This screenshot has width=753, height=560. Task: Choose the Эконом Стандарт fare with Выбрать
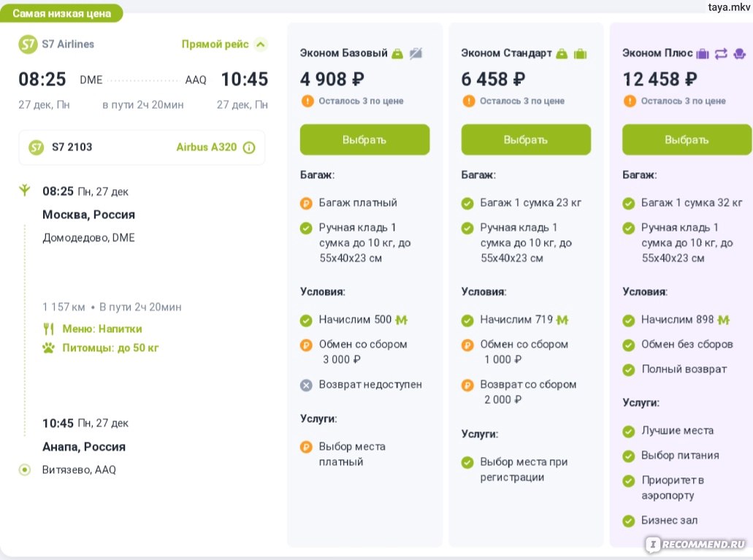click(x=526, y=139)
